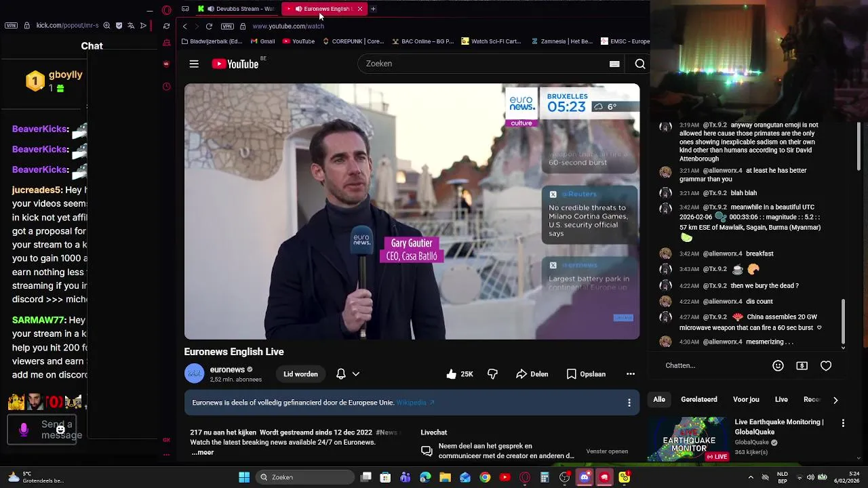This screenshot has height=488, width=868.
Task: Click translate icon in kick.com address bar
Action: click(131, 26)
